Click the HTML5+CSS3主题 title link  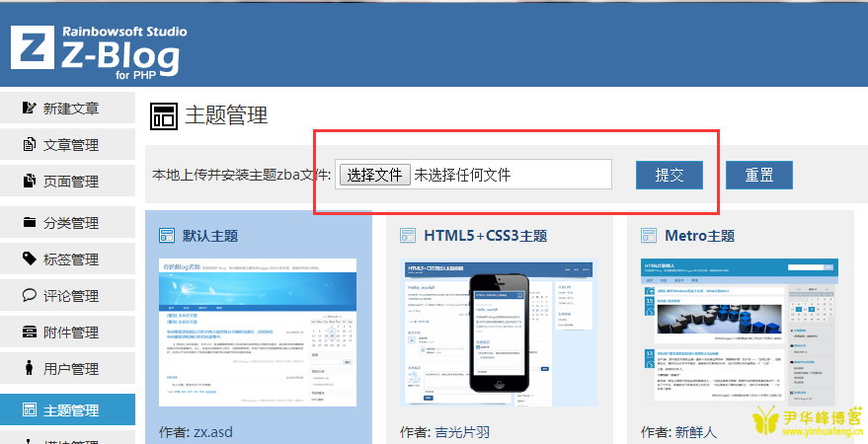(x=486, y=236)
